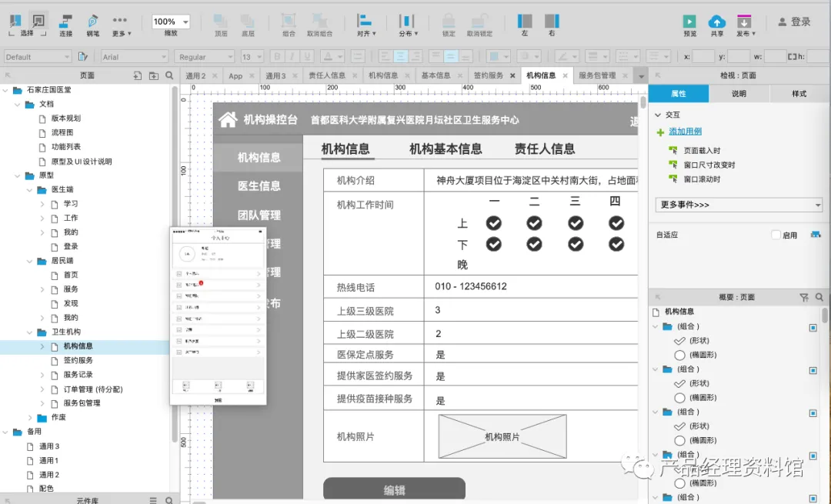Click the bullet list formatting icon
The width and height of the screenshot is (831, 504).
tap(358, 56)
